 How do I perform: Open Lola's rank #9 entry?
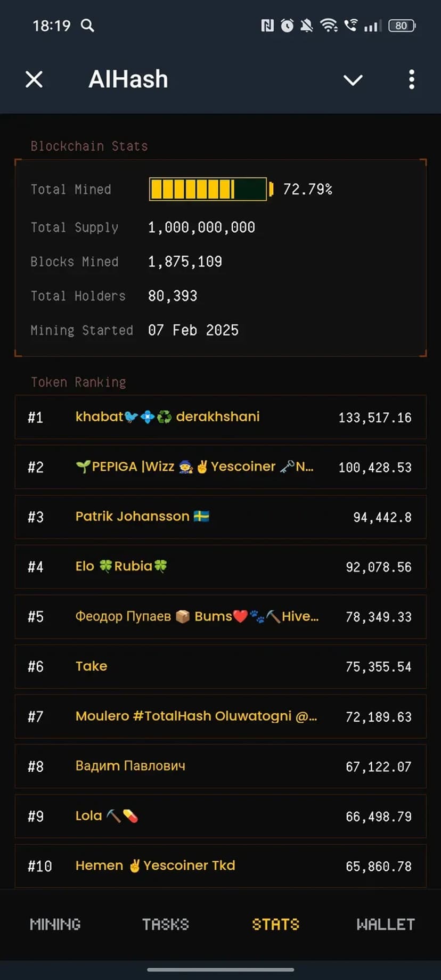[220, 816]
